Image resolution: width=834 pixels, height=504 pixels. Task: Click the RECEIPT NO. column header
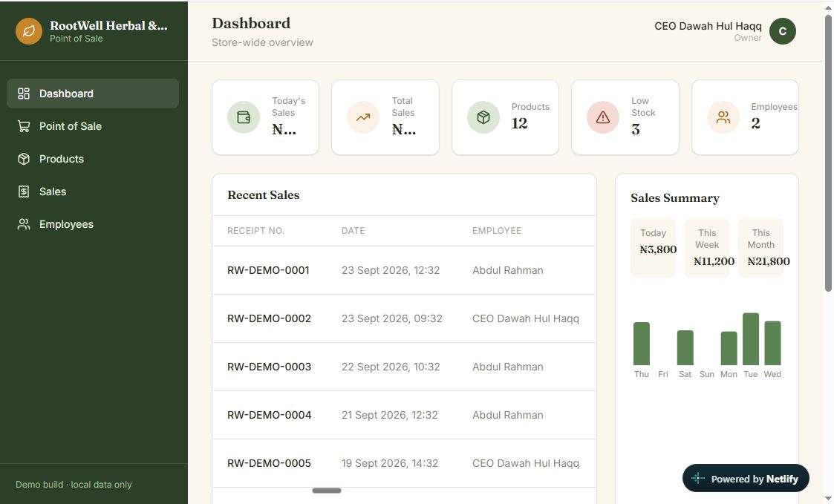(x=255, y=231)
